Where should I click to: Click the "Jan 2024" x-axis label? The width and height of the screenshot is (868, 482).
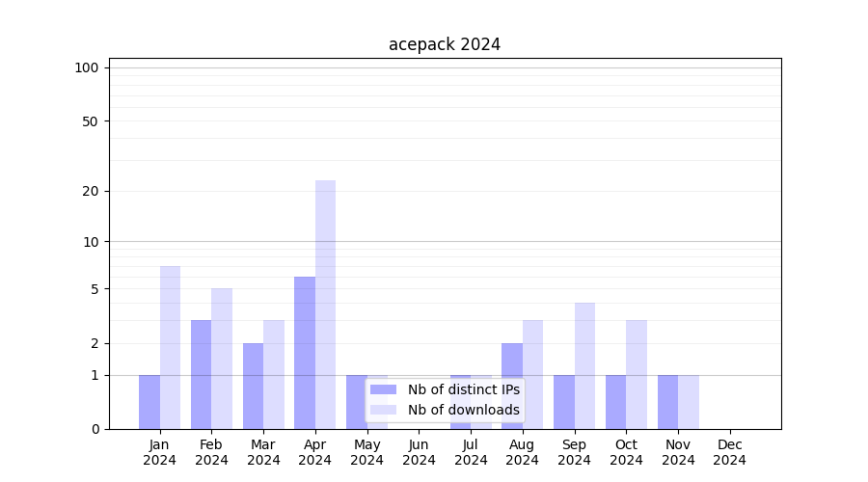click(160, 452)
